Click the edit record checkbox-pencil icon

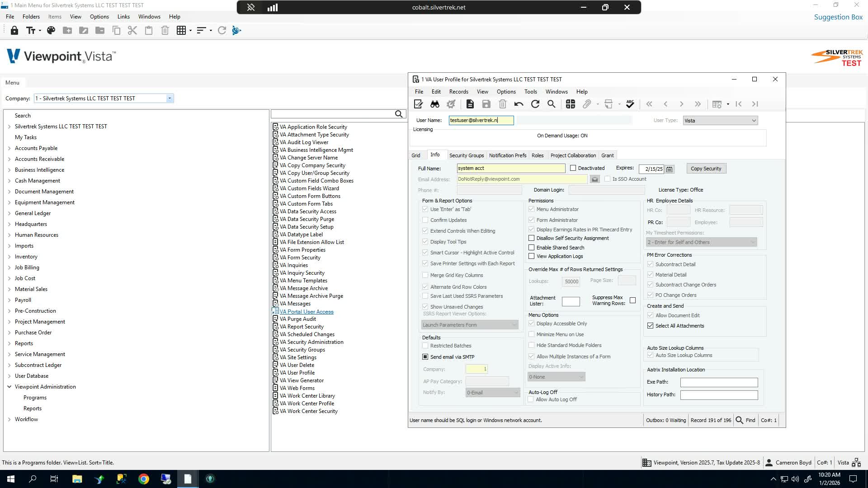[419, 104]
